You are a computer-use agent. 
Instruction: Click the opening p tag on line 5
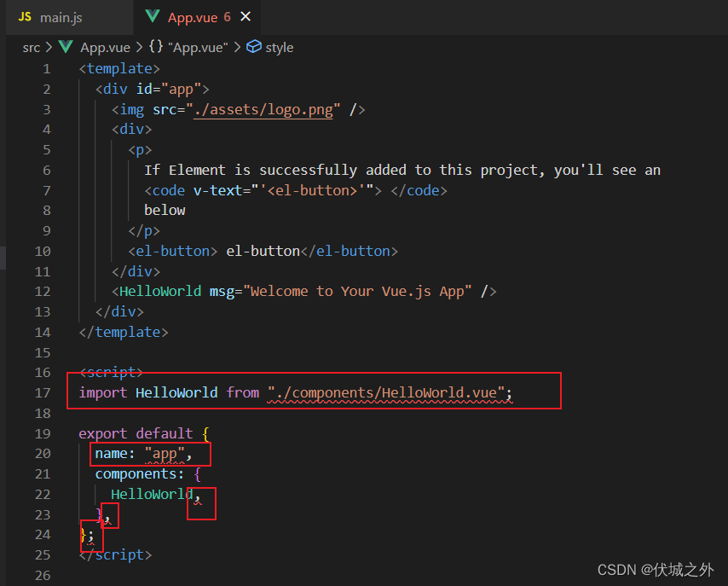point(140,150)
